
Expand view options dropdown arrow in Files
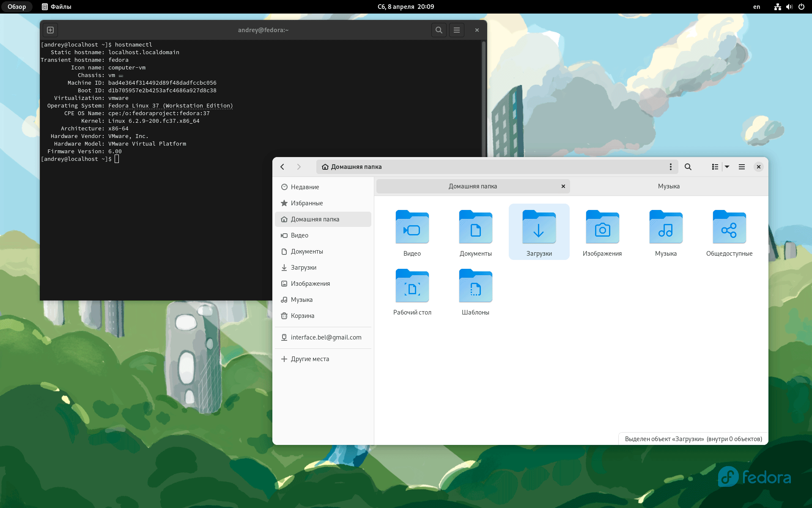[x=727, y=167]
